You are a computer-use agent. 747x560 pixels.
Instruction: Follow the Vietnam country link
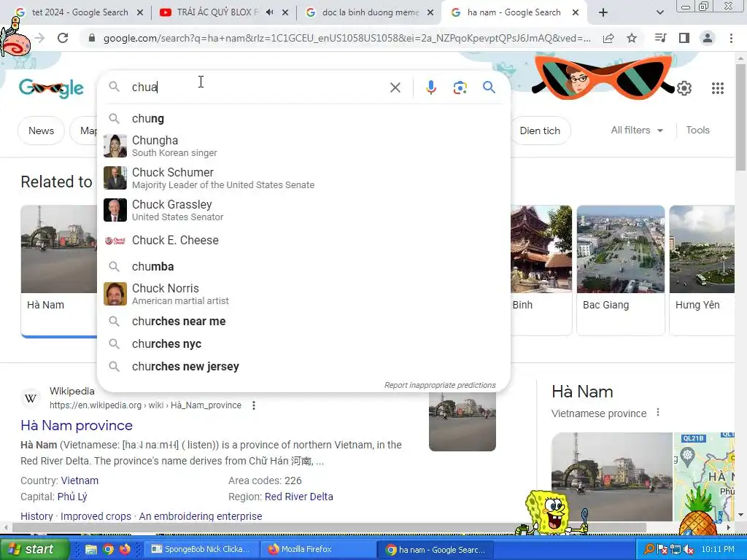[x=80, y=481]
